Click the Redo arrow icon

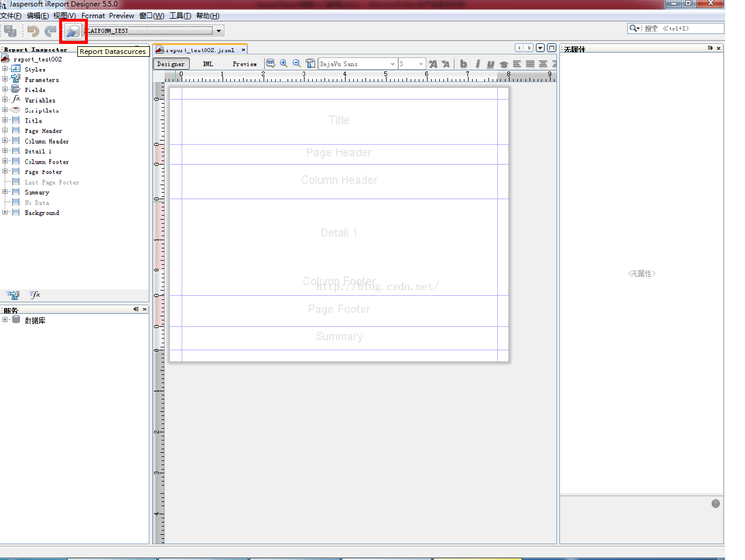pos(51,31)
